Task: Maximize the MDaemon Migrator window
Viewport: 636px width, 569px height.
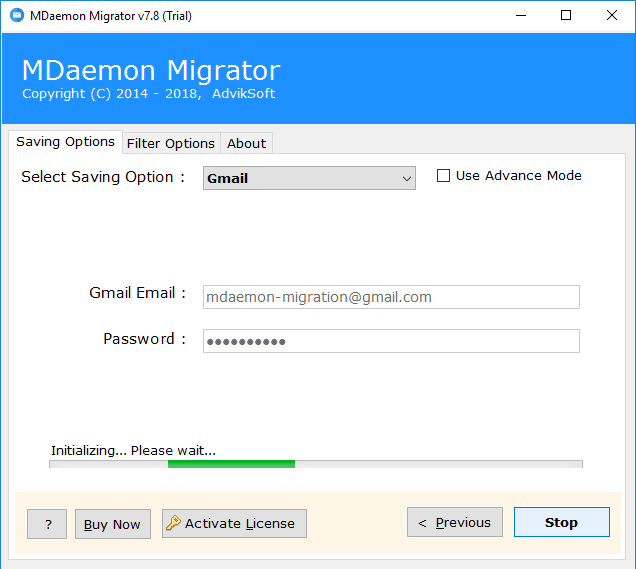Action: 566,15
